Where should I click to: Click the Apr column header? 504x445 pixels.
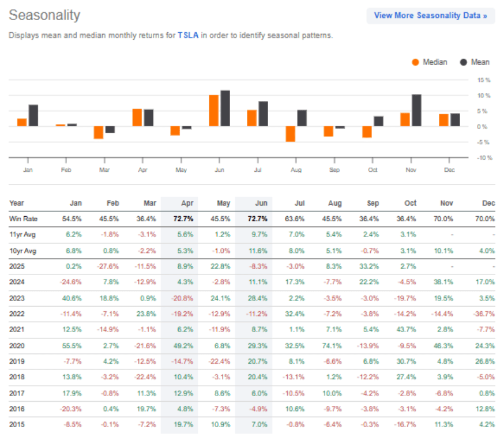[x=187, y=203]
